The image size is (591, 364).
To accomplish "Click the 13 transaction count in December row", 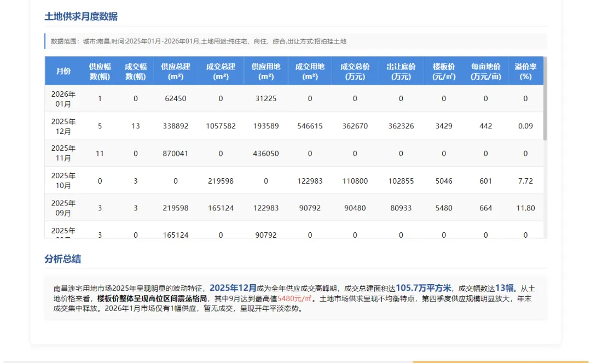I will point(135,126).
